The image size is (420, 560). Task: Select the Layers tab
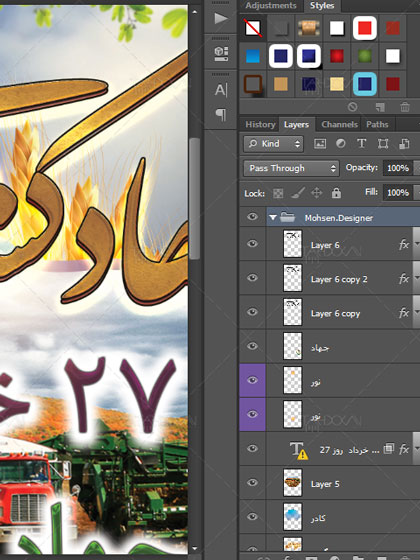(x=296, y=124)
